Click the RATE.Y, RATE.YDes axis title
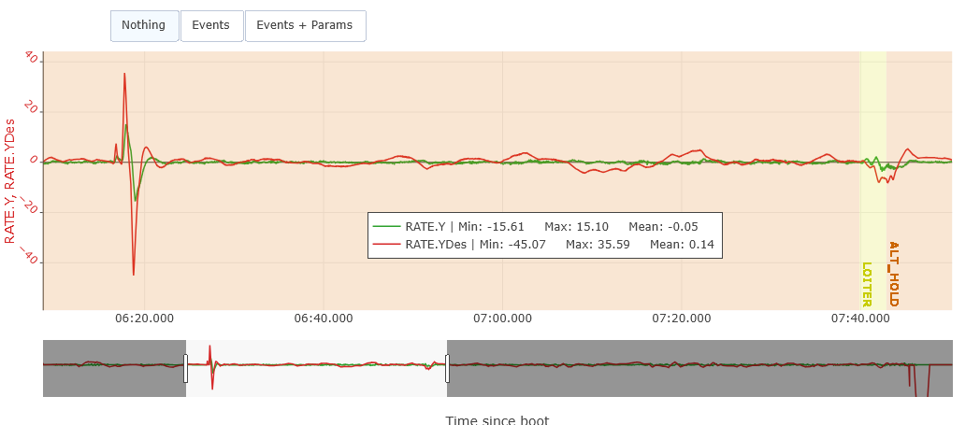Viewport: 980px width, 425px height. pyautogui.click(x=10, y=181)
